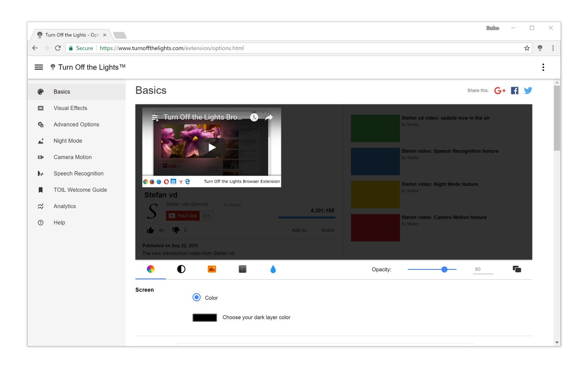Click the Turn Off the Lights lamp extension icon
This screenshot has height=368, width=588.
(540, 48)
